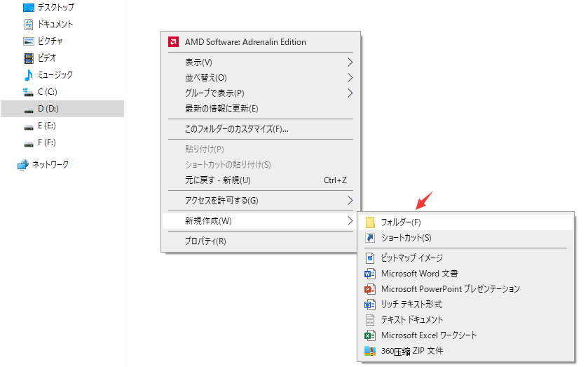
Task: Select the Microsoft PowerPoint presentation icon
Action: tap(370, 289)
